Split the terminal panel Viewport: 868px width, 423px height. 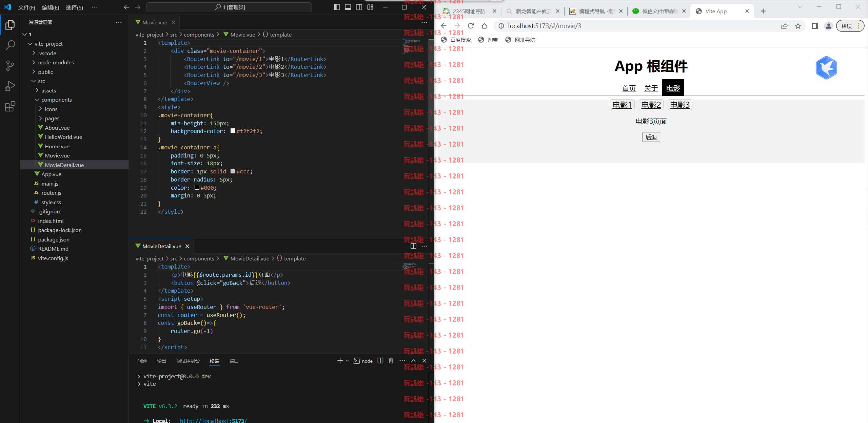tap(380, 361)
